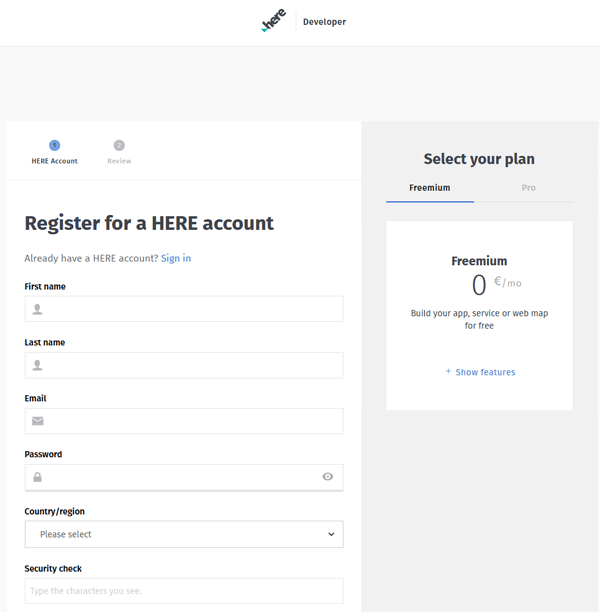
Task: Open the Country/region dropdown
Action: coord(184,534)
